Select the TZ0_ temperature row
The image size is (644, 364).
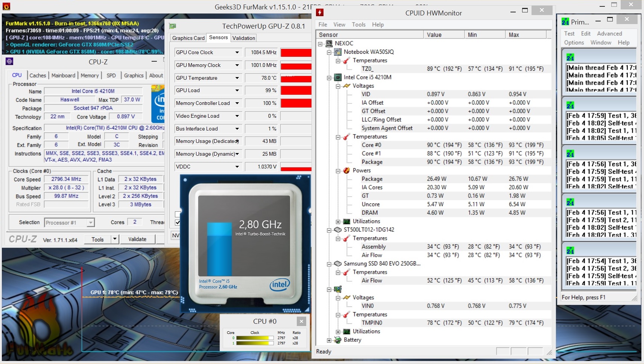[x=433, y=69]
